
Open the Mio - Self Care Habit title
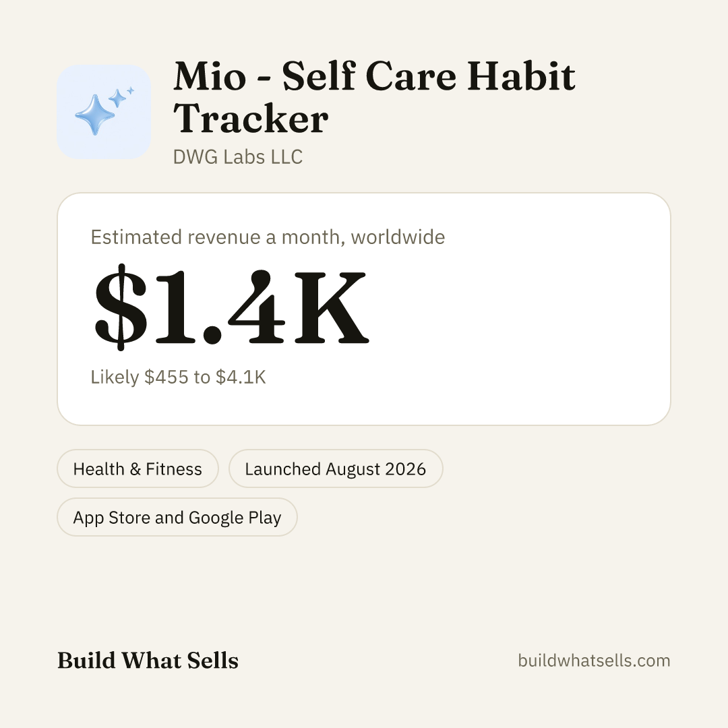(374, 76)
